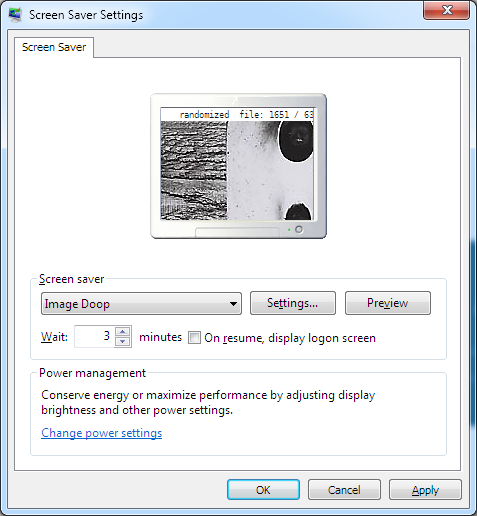Screen dimensions: 477x516
Task: Click the randomized file counter text in preview
Action: coord(246,115)
